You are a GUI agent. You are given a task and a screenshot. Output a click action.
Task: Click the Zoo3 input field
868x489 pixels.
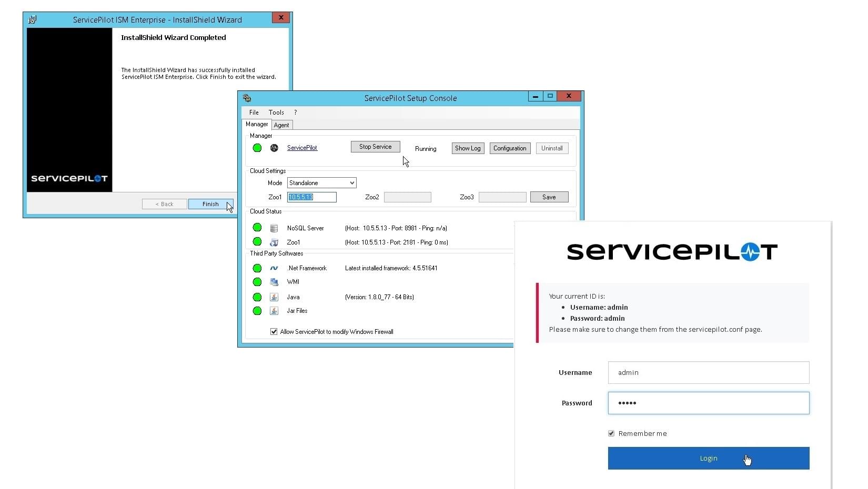pos(502,197)
